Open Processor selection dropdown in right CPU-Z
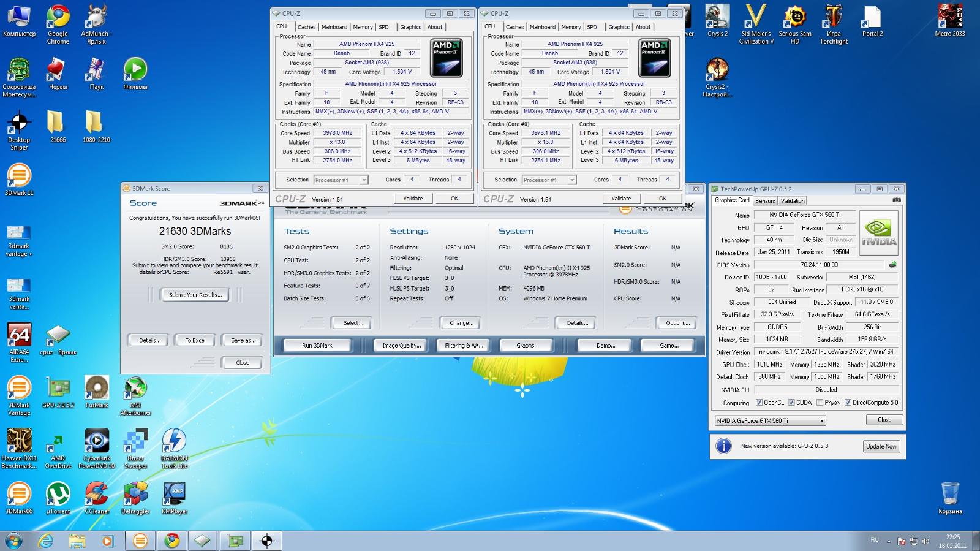This screenshot has width=980, height=551. tap(549, 180)
